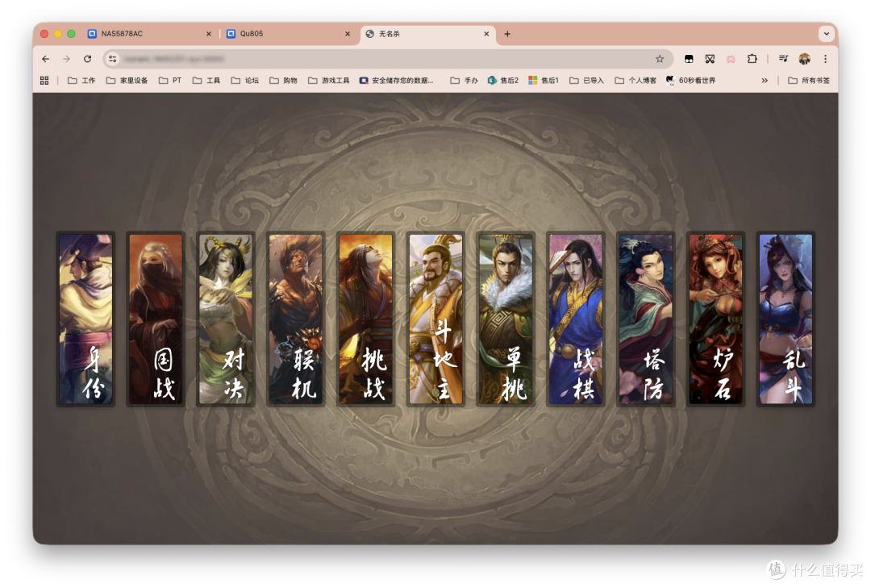Click the screenshot extension icon
Screen dimensions: 871x588
click(x=710, y=59)
